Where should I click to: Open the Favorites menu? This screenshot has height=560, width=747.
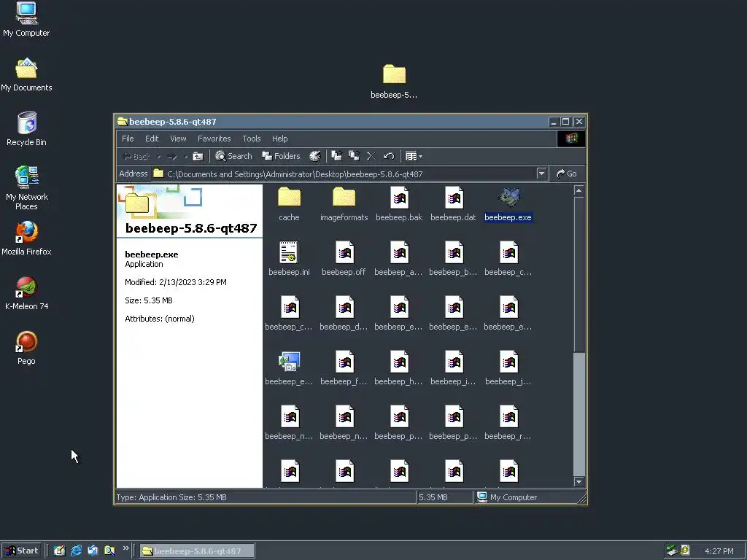tap(214, 139)
